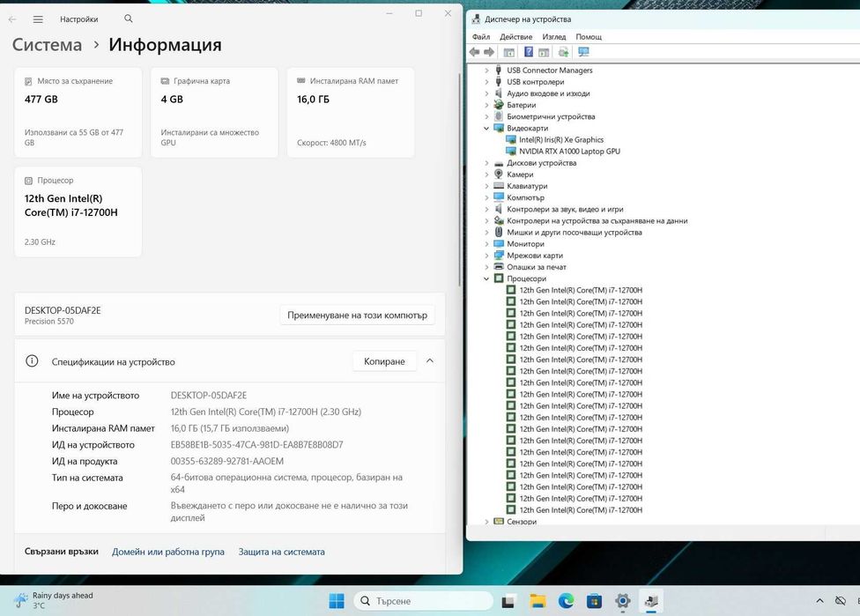Open the Файл menu in Device Manager

pyautogui.click(x=481, y=37)
